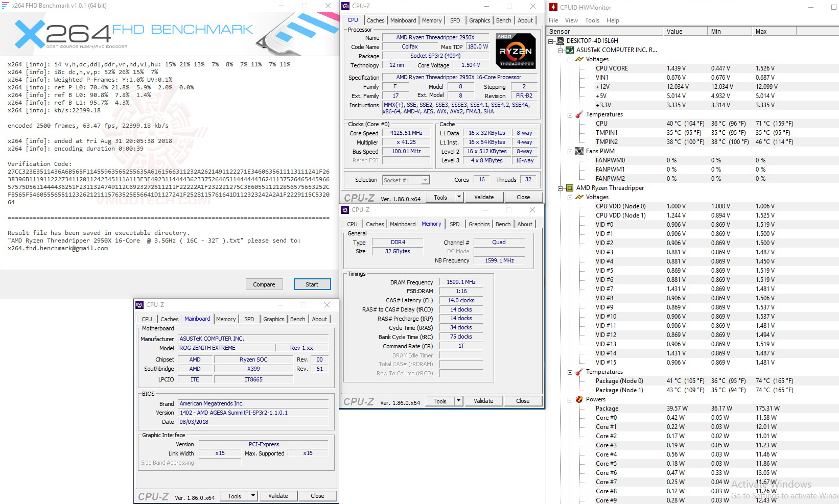This screenshot has height=504, width=839.
Task: Click the Powers flame icon in HWMonitor
Action: coord(579,399)
